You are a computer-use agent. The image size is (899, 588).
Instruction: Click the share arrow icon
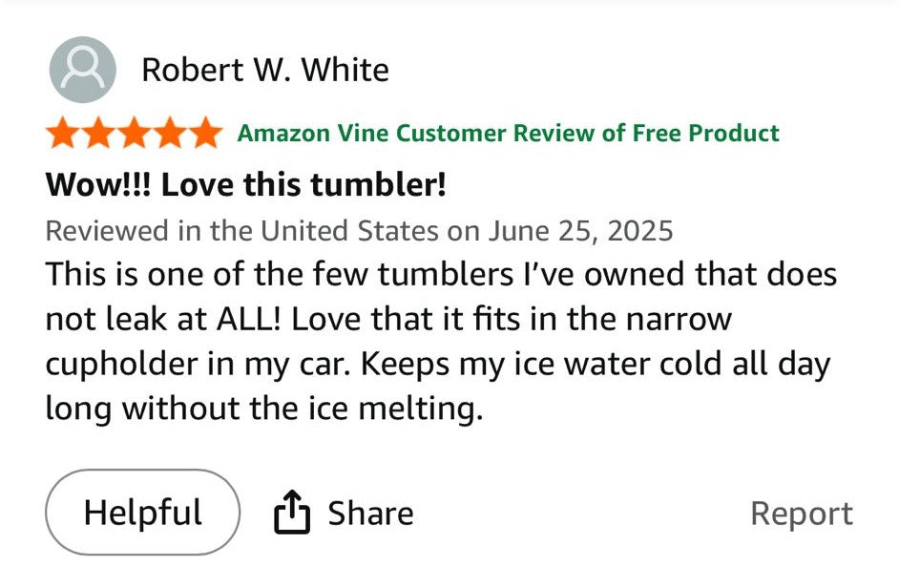(292, 514)
